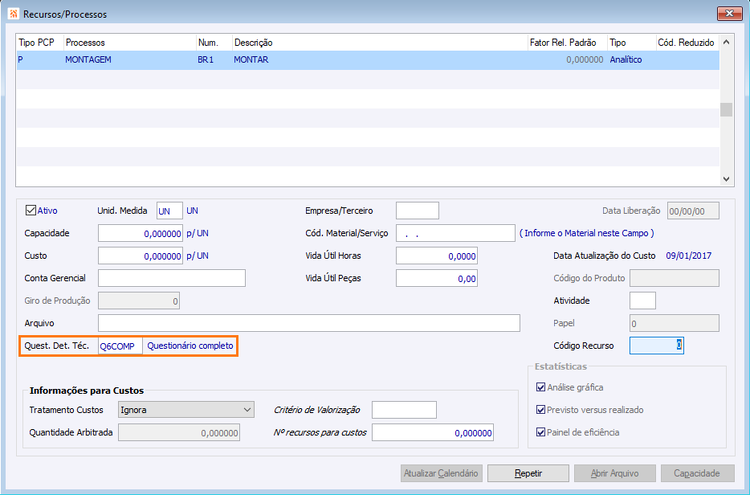Focus the Capacidade input field
Image resolution: width=750 pixels, height=495 pixels.
click(140, 233)
